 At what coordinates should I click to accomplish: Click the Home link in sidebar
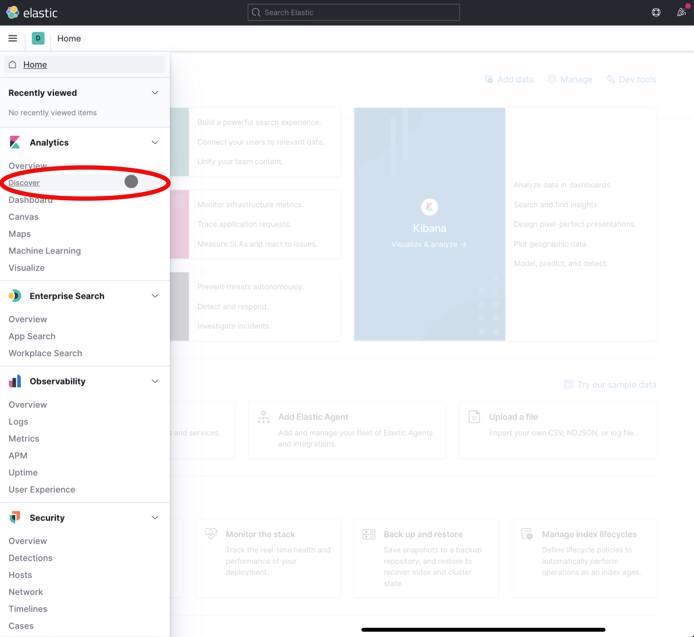point(35,65)
